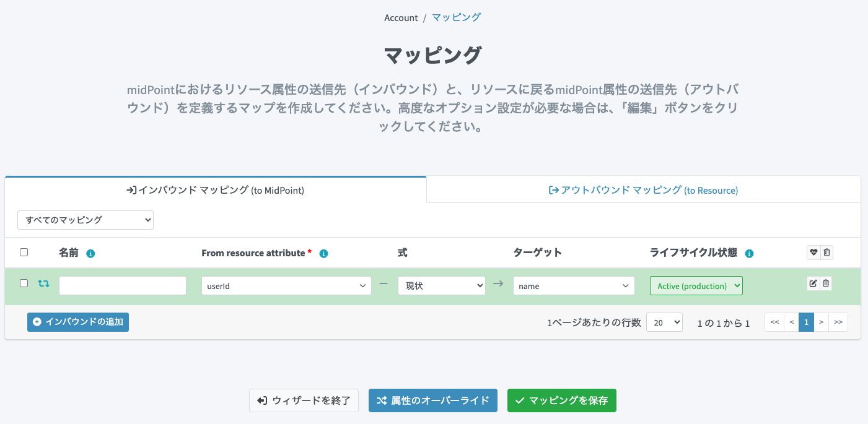Click the インバウンドの追加 button
The height and width of the screenshot is (424, 868).
point(78,322)
